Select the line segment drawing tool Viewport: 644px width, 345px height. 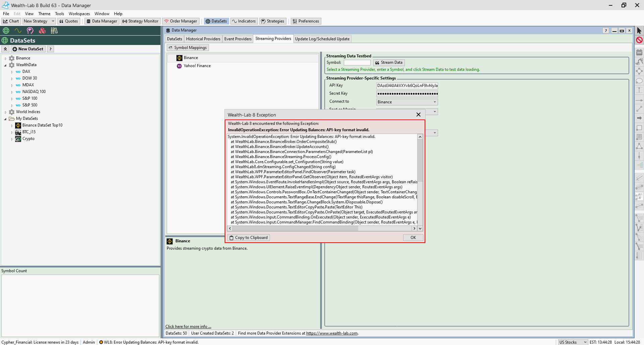pyautogui.click(x=639, y=109)
